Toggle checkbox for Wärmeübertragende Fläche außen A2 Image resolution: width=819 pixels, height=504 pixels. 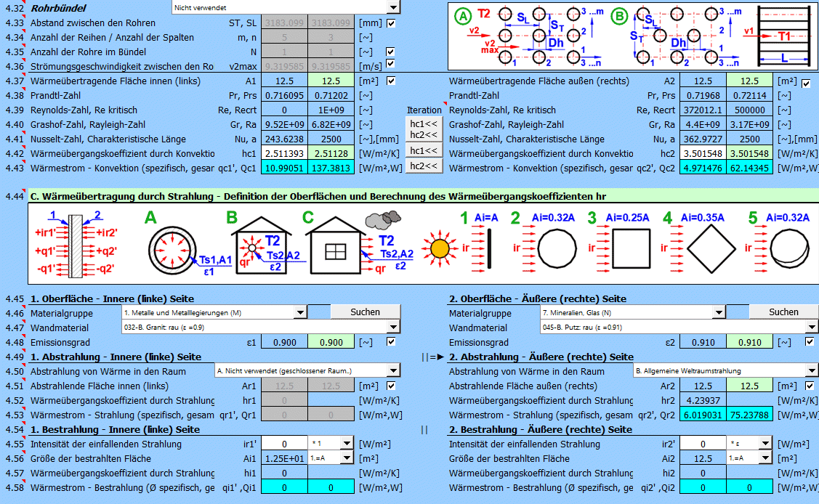click(806, 84)
